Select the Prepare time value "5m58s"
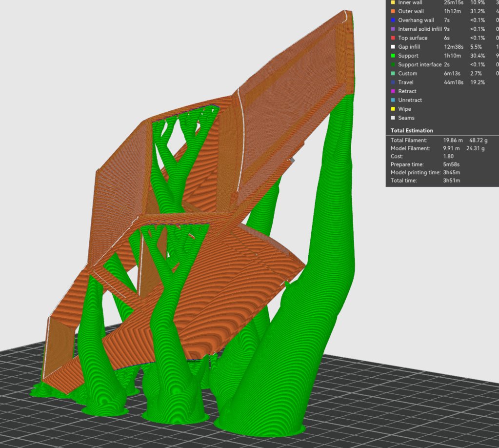The width and height of the screenshot is (499, 448). [x=451, y=164]
